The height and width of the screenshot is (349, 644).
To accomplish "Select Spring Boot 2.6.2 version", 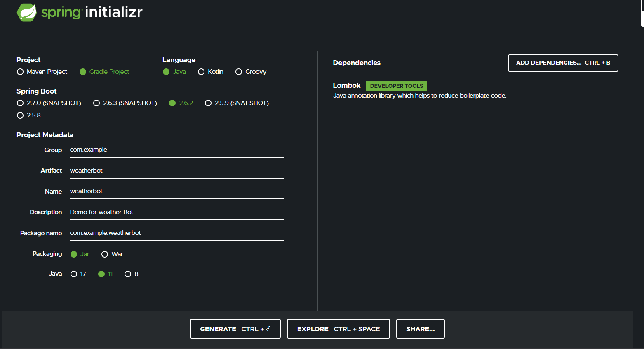I will coord(181,103).
